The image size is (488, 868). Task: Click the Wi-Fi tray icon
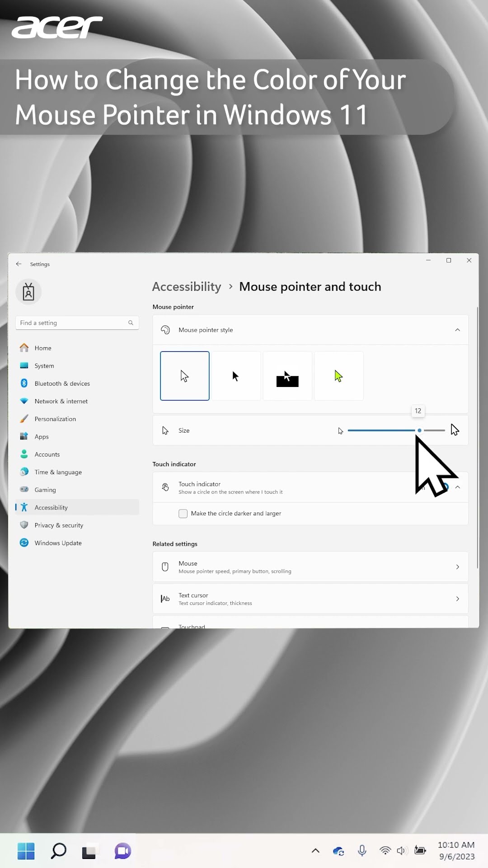click(x=385, y=851)
